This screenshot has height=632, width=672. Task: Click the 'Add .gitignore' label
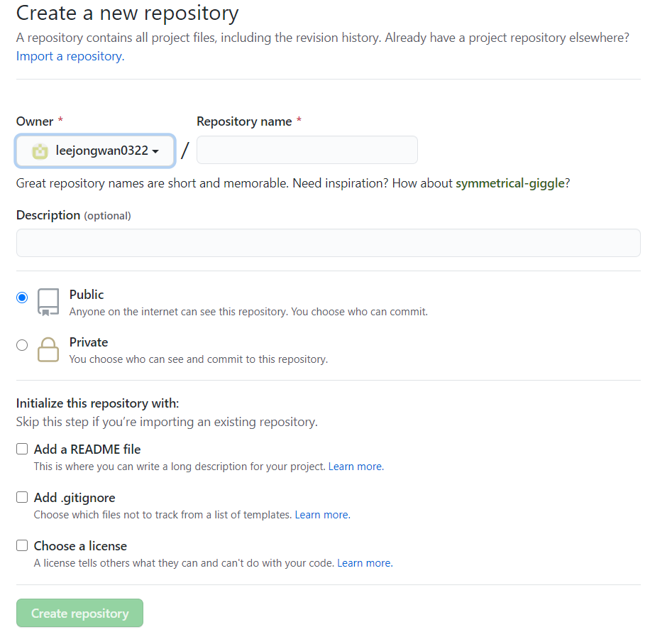[x=75, y=498]
